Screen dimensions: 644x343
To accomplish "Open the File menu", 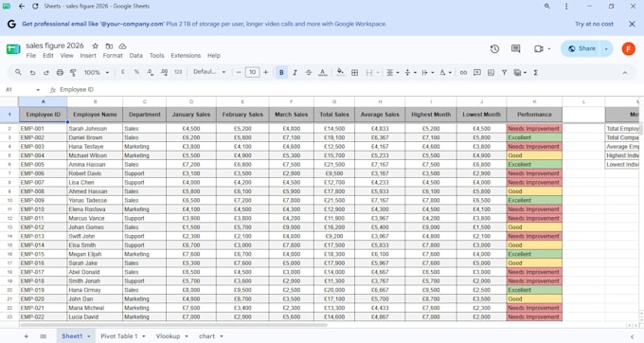I will tap(31, 56).
